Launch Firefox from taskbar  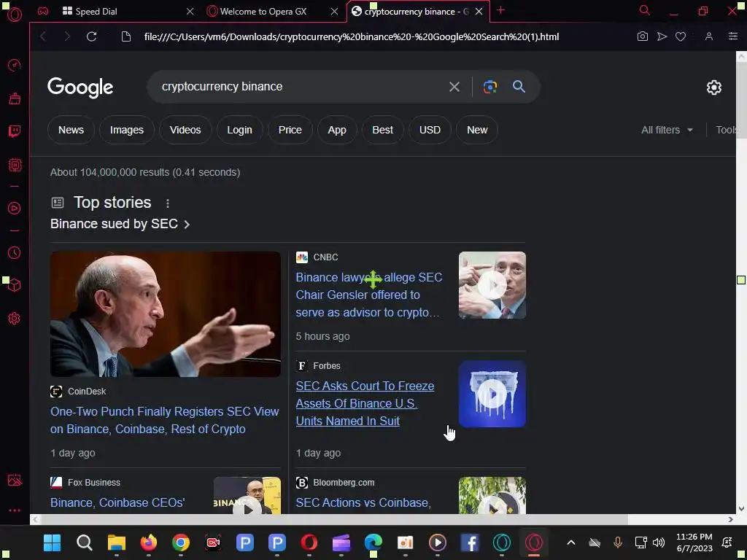point(149,542)
